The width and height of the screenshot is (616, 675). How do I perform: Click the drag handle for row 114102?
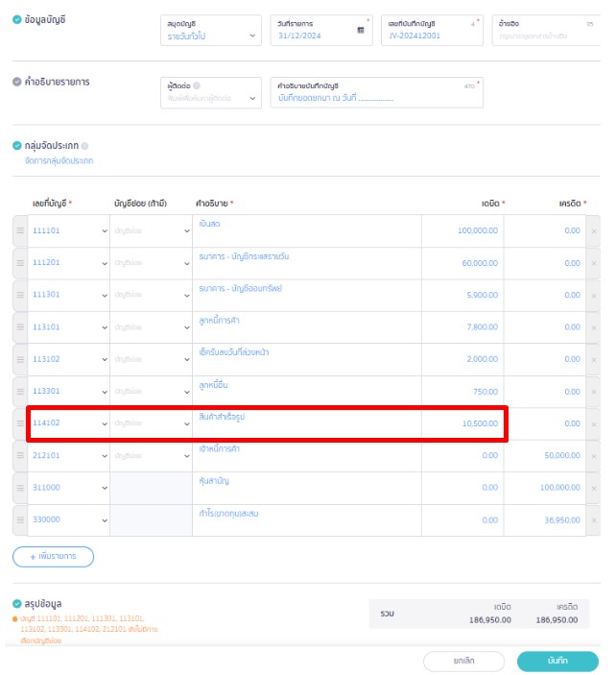coord(20,423)
